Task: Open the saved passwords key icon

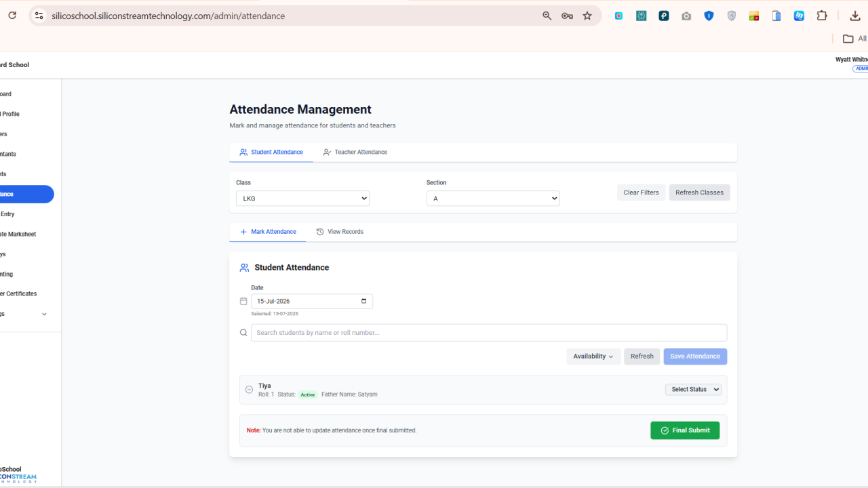Action: coord(567,16)
